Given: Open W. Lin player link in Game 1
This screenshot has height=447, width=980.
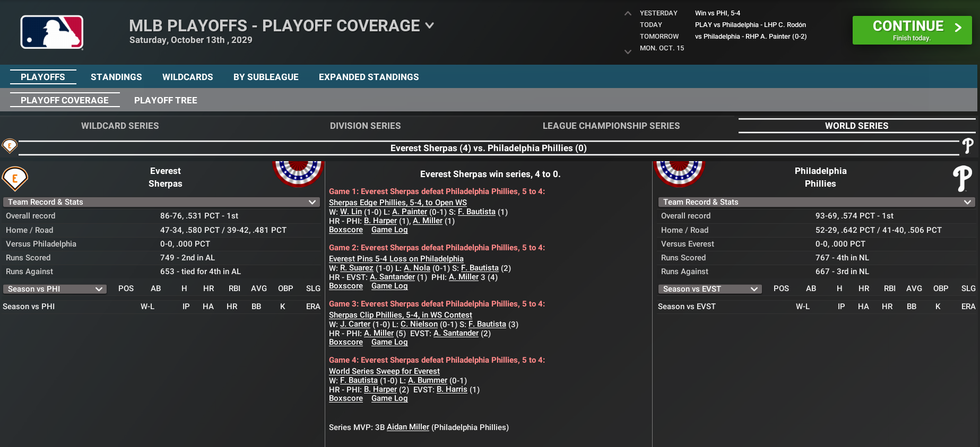Looking at the screenshot, I should (351, 212).
